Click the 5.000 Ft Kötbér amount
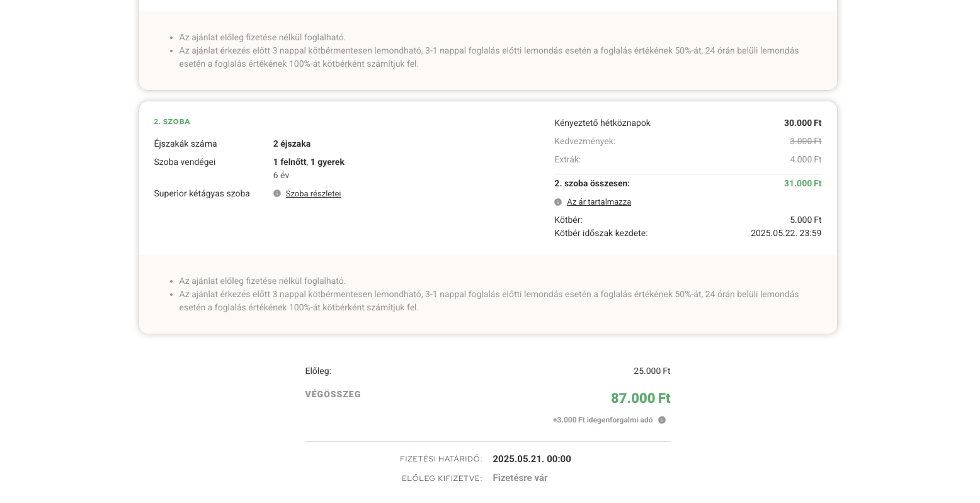980x503 pixels. click(x=805, y=220)
